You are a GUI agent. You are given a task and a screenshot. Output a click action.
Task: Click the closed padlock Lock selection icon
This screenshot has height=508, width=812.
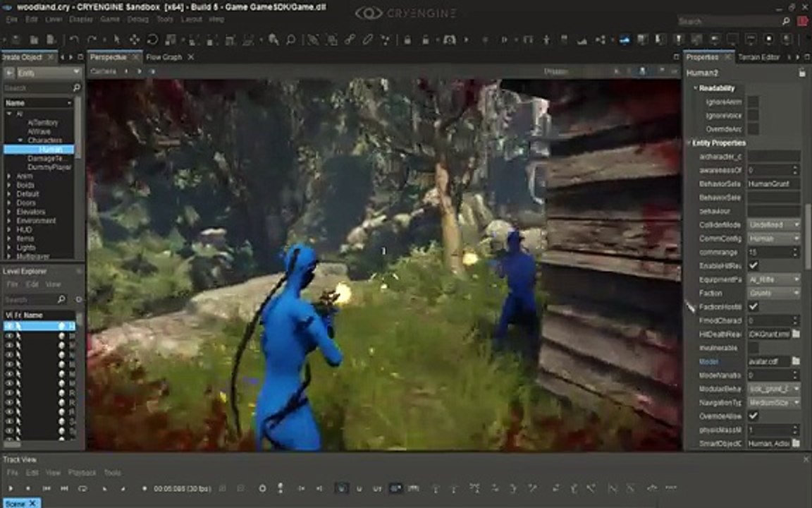click(407, 40)
